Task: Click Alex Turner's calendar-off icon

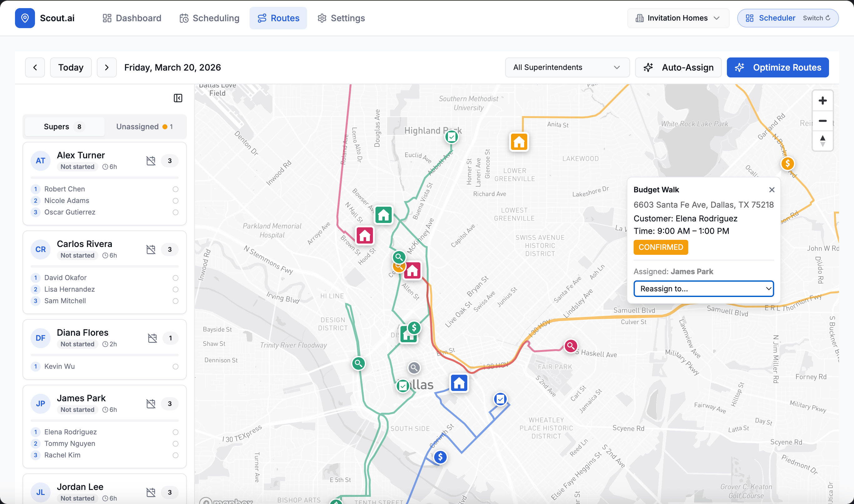Action: pyautogui.click(x=151, y=161)
